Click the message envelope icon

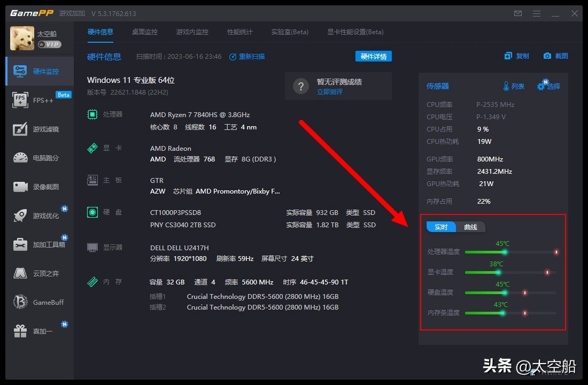tap(517, 13)
